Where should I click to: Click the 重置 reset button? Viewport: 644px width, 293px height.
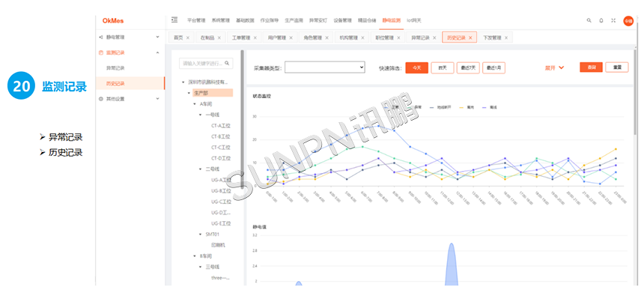tap(617, 67)
